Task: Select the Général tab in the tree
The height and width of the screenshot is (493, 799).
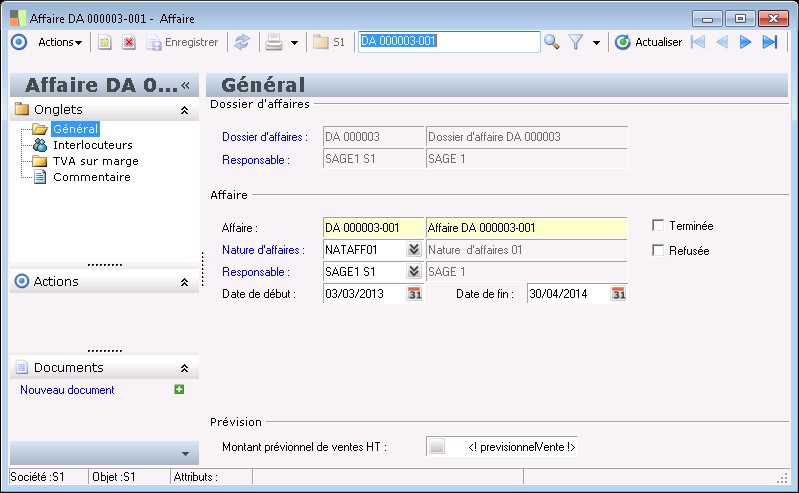Action: 75,129
